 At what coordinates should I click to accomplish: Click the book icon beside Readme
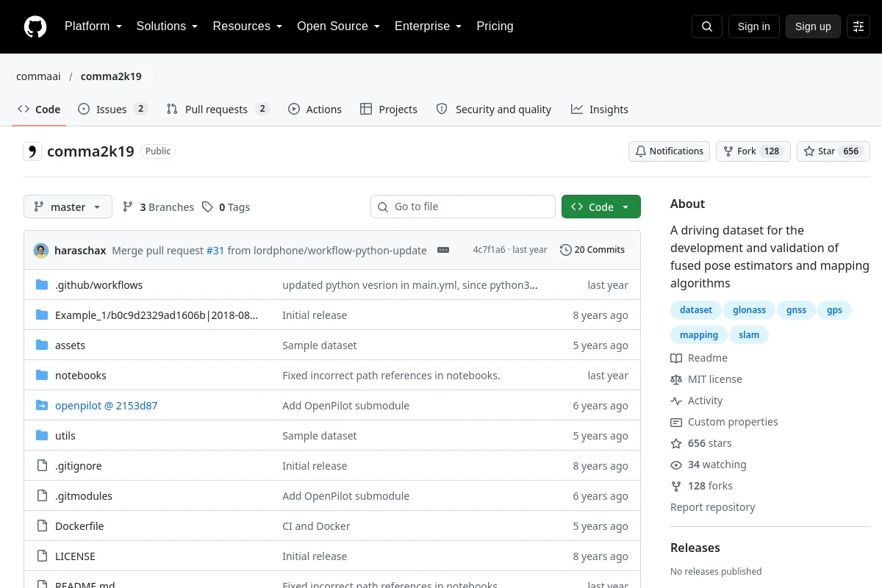coord(676,358)
